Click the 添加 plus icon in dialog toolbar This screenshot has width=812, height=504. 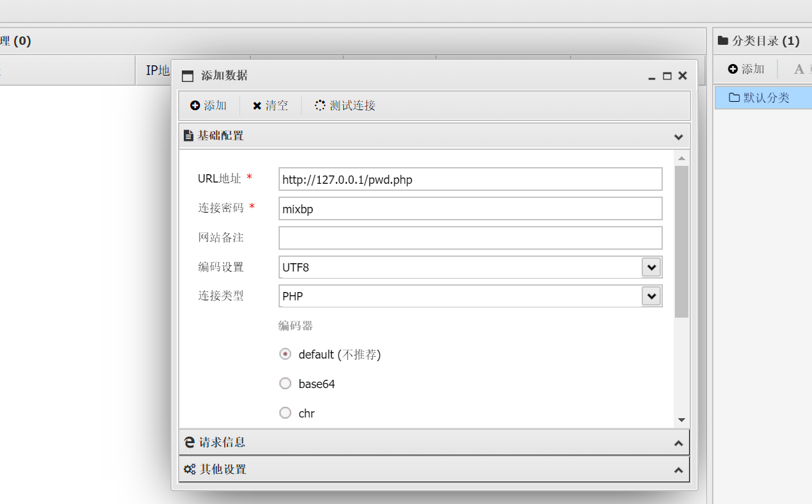click(x=195, y=106)
